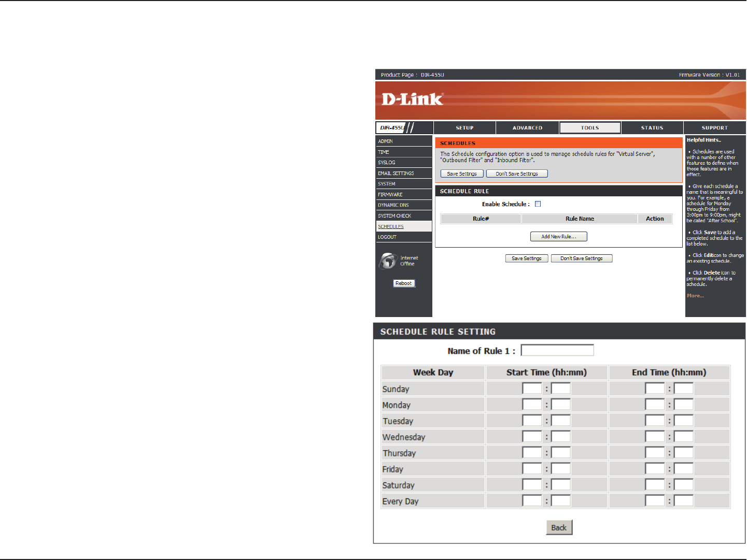
Task: Select Time in the sidebar
Action: (x=404, y=152)
